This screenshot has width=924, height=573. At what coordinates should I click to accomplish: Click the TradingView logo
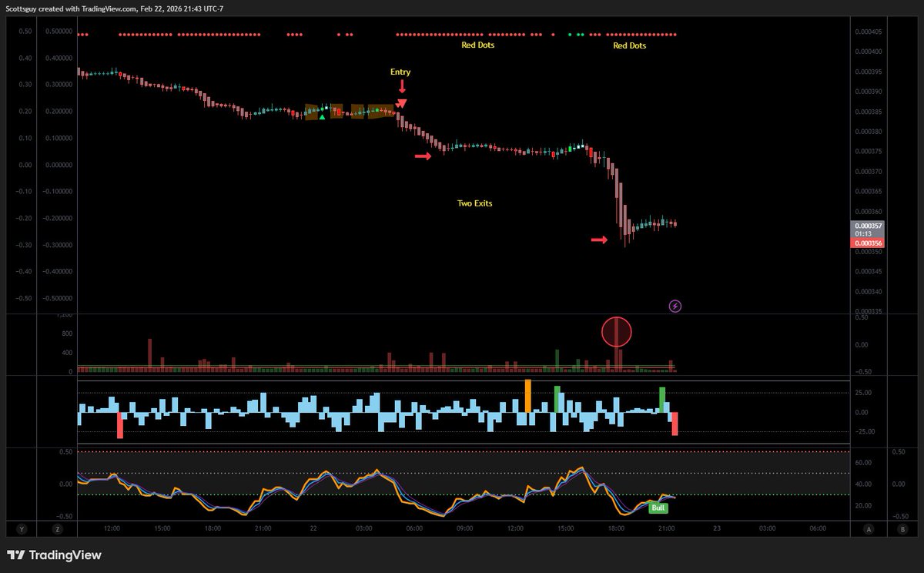click(x=54, y=555)
